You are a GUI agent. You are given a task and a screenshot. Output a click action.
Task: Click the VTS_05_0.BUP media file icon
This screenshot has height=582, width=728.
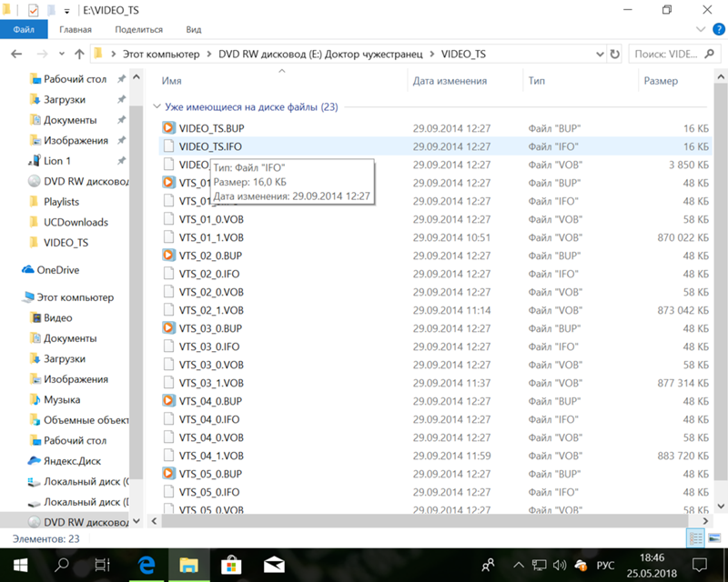[168, 474]
